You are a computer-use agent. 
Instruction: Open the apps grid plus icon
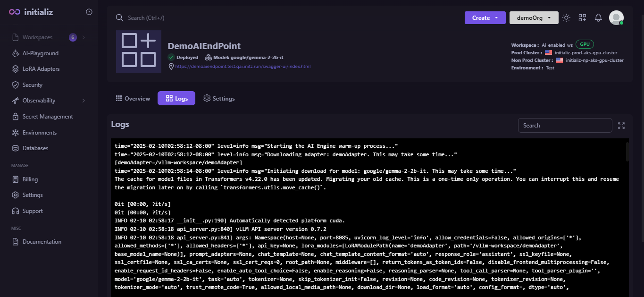582,17
